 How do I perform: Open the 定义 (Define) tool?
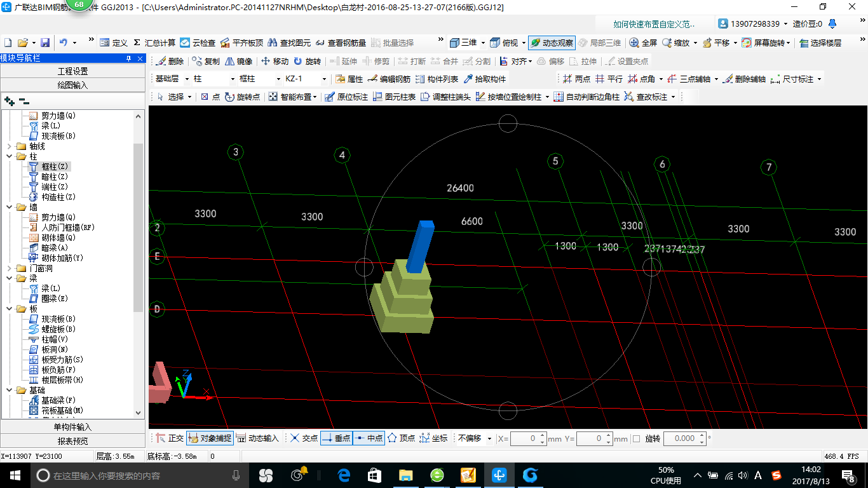(x=114, y=43)
